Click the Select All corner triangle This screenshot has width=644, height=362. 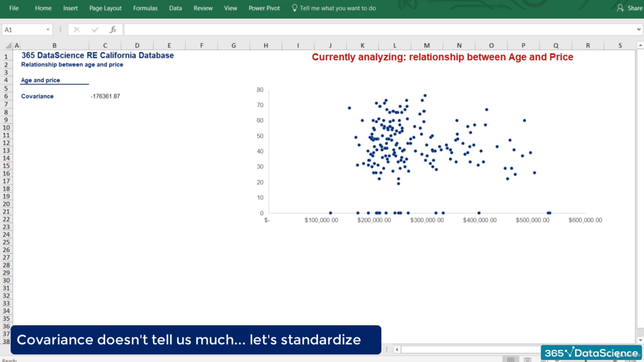pos(9,46)
